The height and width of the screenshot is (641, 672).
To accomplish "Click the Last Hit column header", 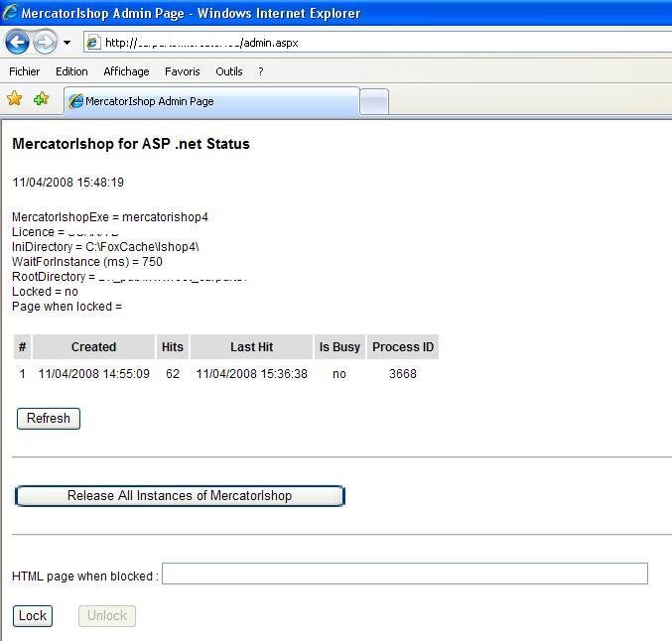I will click(x=251, y=346).
